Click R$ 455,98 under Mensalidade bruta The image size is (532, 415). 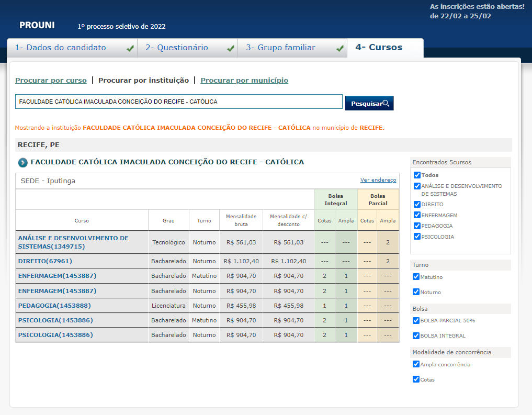[241, 306]
